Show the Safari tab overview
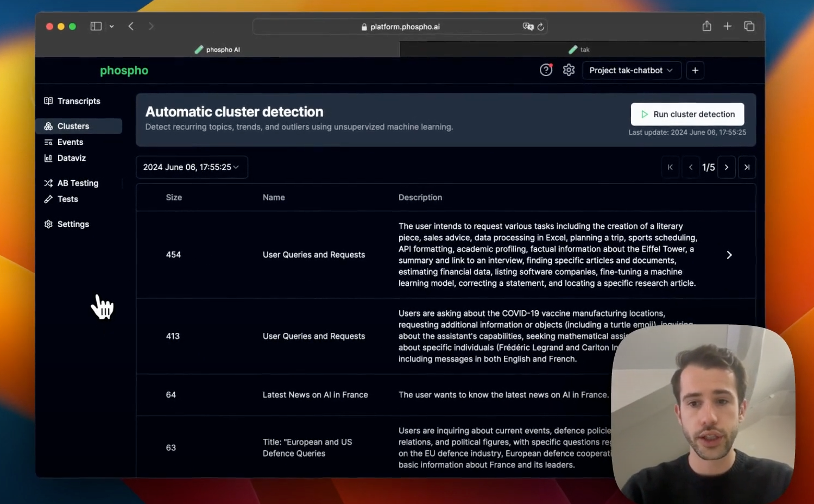814x504 pixels. click(749, 26)
